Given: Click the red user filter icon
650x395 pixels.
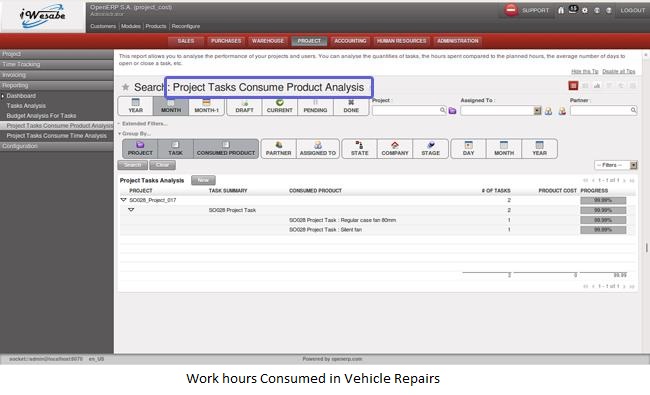Looking at the screenshot, I should 562,111.
